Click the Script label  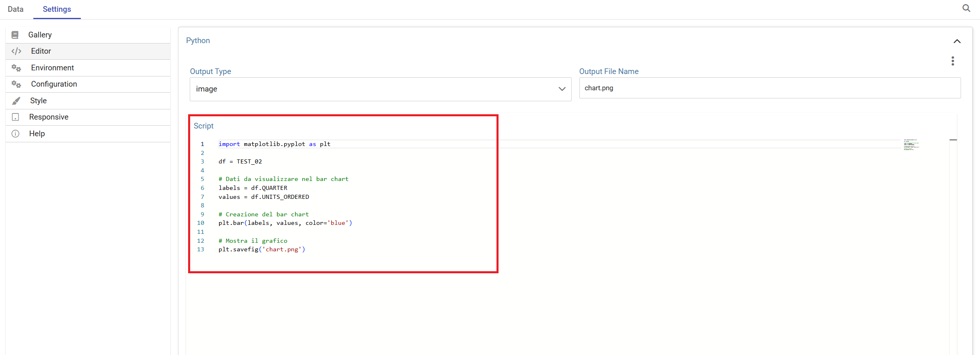tap(204, 126)
